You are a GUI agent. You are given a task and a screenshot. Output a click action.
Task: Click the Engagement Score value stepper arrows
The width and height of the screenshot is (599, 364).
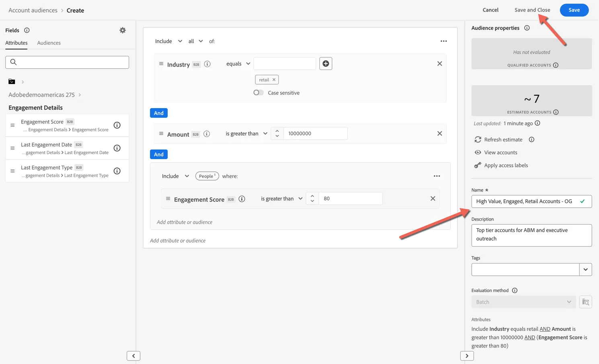[x=312, y=198]
